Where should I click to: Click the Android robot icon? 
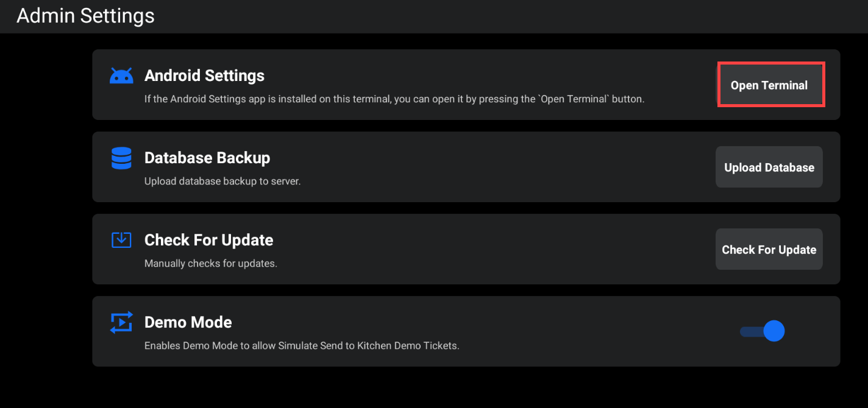coord(121,77)
